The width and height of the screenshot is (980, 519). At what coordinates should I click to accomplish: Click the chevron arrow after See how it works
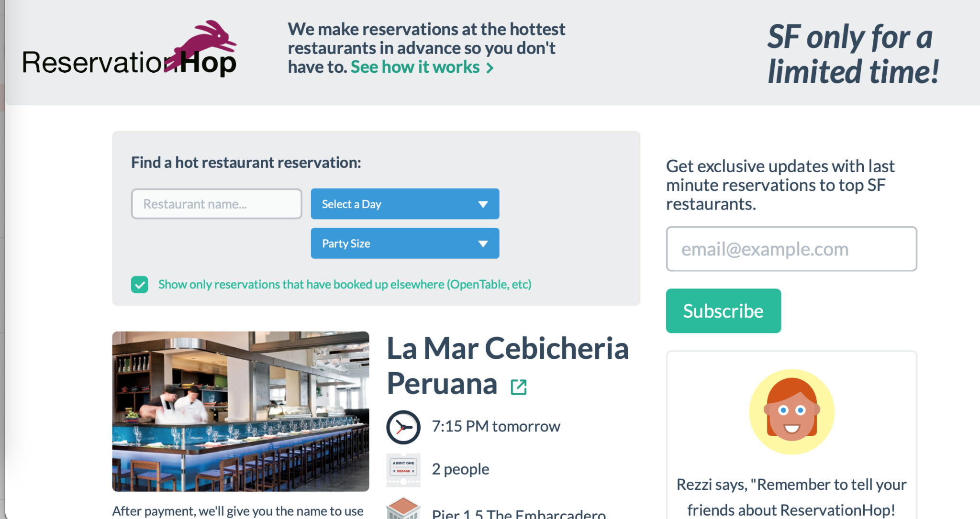(x=490, y=68)
